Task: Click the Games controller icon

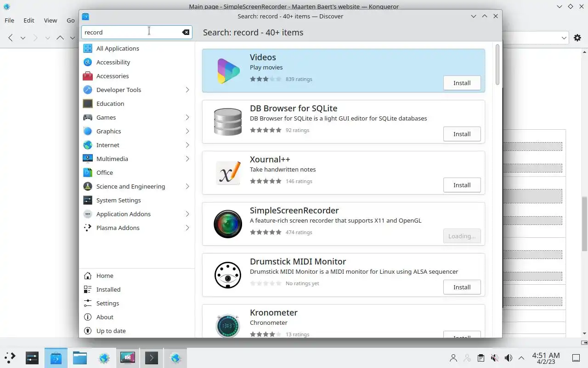Action: [88, 117]
